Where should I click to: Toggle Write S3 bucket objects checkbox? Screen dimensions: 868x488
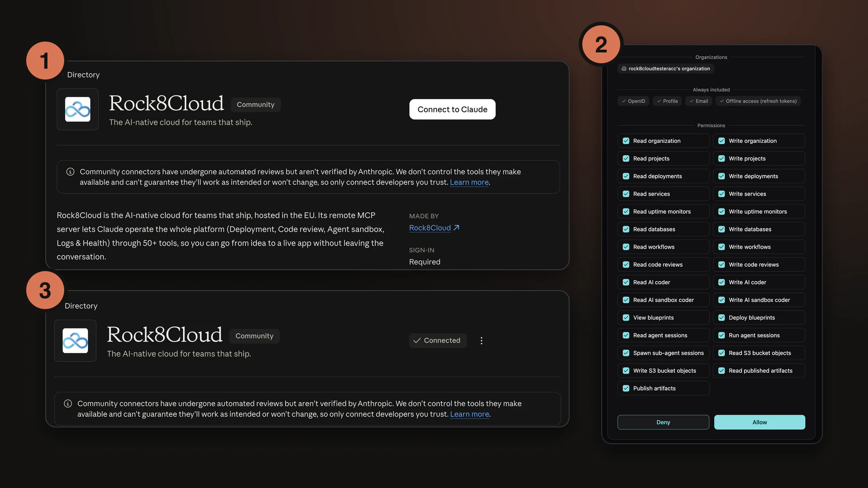[x=626, y=371]
